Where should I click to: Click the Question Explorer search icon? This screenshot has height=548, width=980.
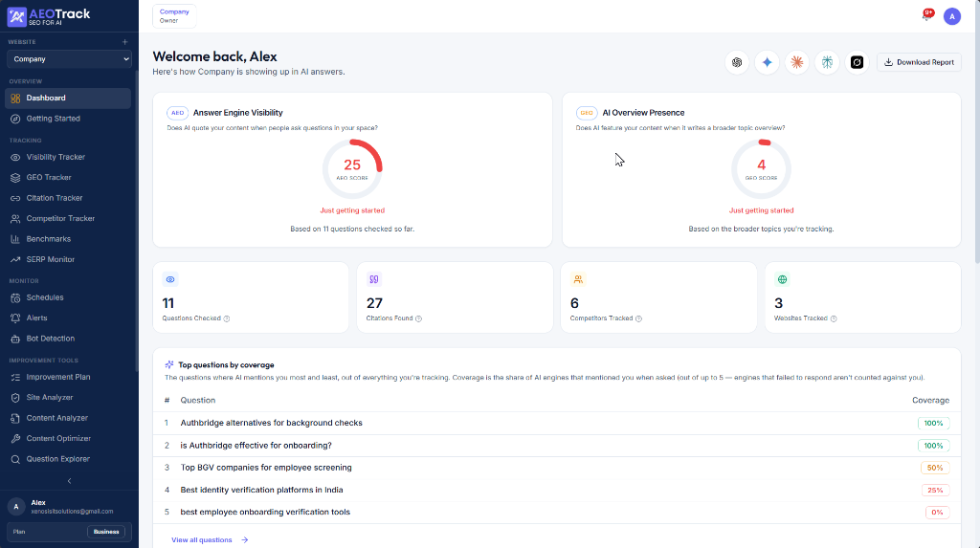[15, 459]
